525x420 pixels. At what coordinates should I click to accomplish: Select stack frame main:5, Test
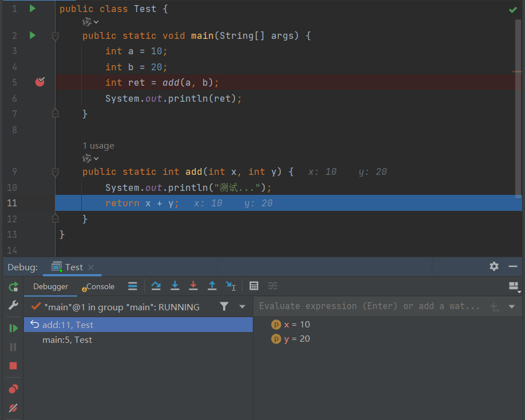138,339
